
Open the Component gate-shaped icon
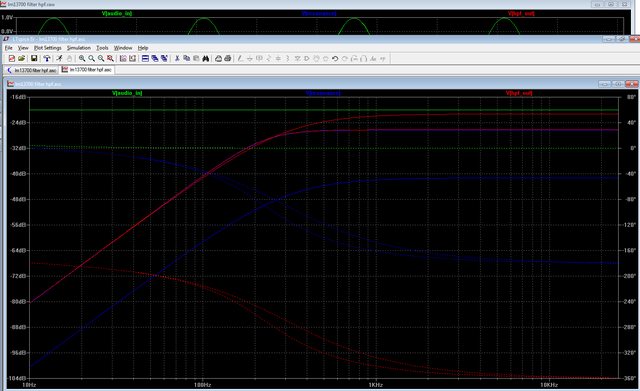coord(307,58)
